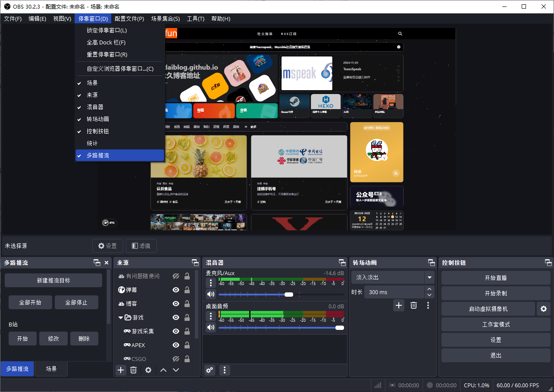The image size is (554, 392).
Task: Open mixer advanced audio properties gear
Action: point(210,370)
